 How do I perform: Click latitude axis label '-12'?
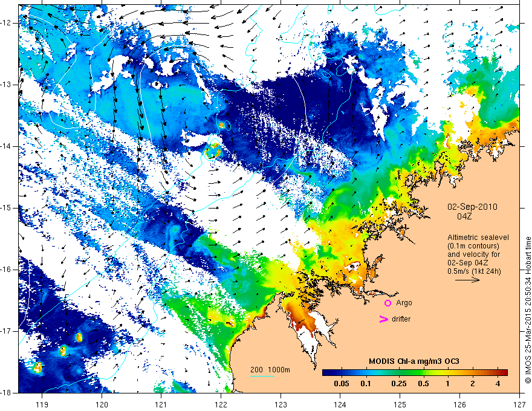coord(6,23)
